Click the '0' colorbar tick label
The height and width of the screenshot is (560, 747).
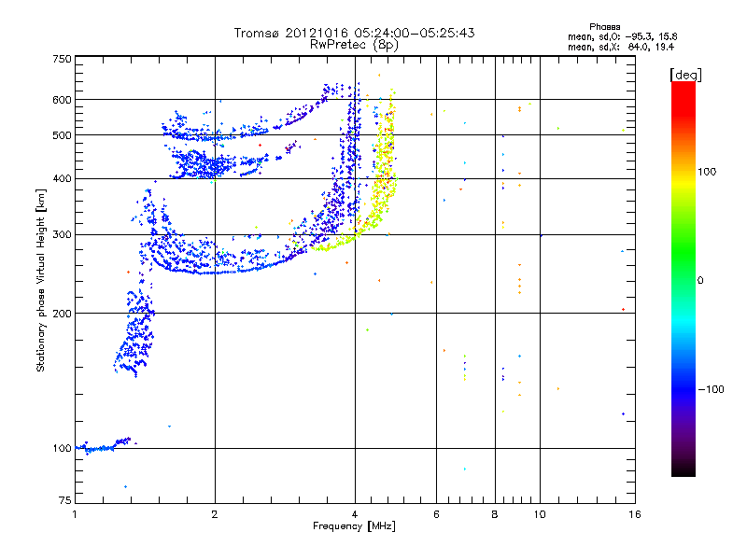pos(700,281)
